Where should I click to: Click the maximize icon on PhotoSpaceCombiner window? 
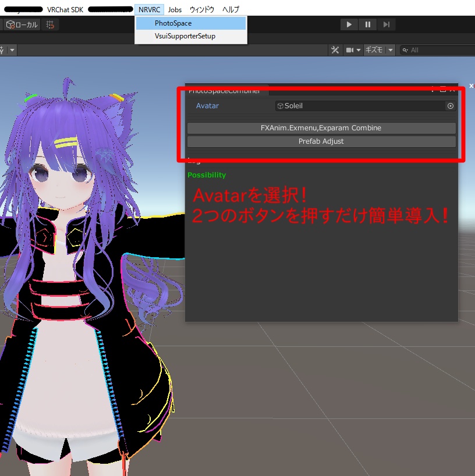(443, 90)
